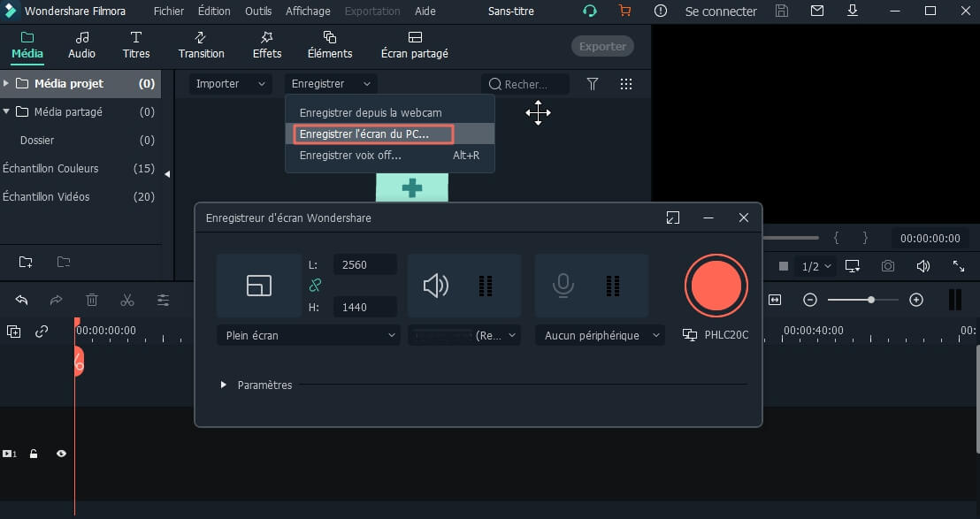Undo the last timeline action
This screenshot has height=519, width=980.
[x=22, y=301]
